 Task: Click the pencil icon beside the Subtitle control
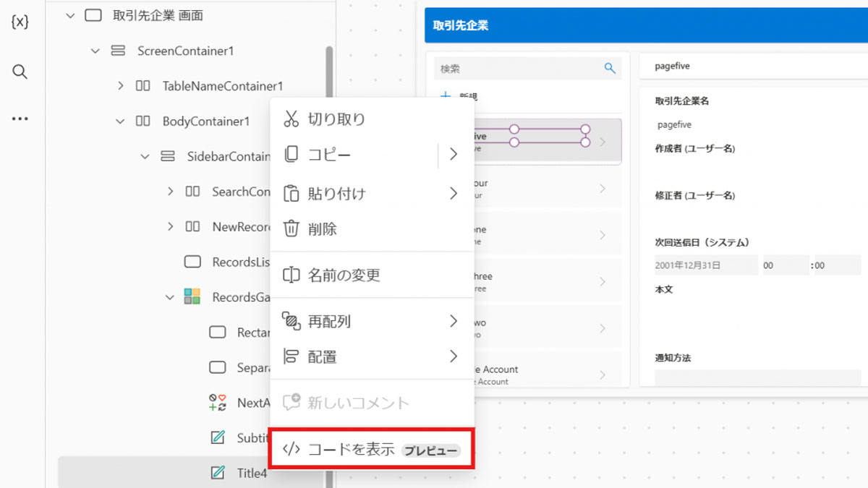(217, 437)
